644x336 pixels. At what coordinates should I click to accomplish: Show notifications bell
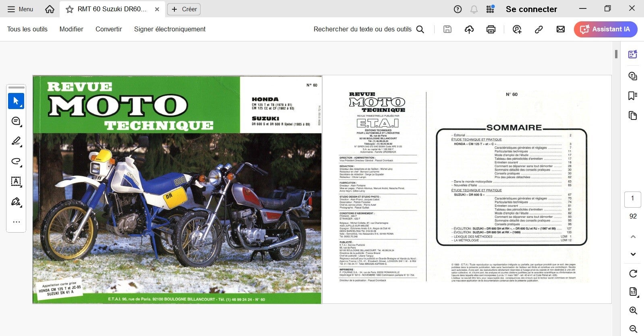(474, 9)
